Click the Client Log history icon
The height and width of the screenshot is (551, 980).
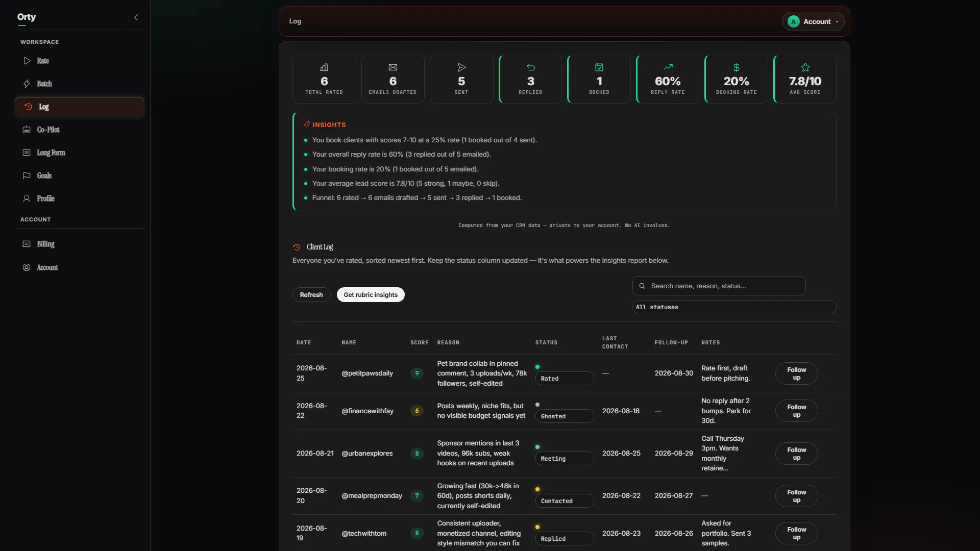pyautogui.click(x=297, y=247)
